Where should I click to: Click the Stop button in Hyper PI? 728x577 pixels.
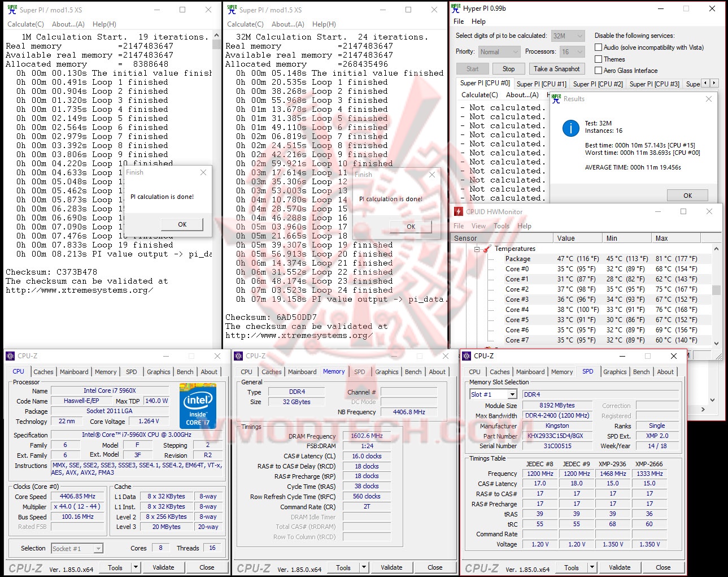[x=508, y=69]
